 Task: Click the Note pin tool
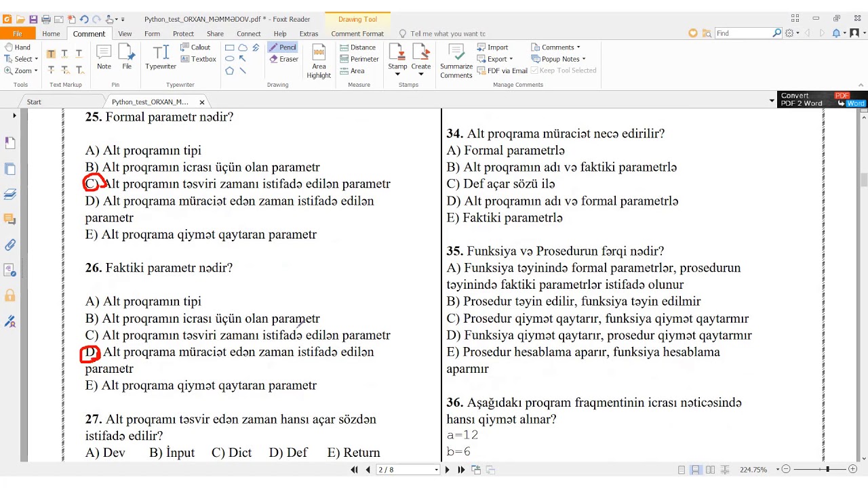104,57
